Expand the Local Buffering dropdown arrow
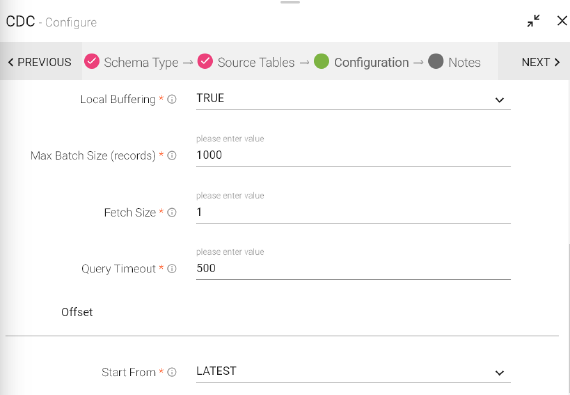The image size is (570, 395). point(499,100)
